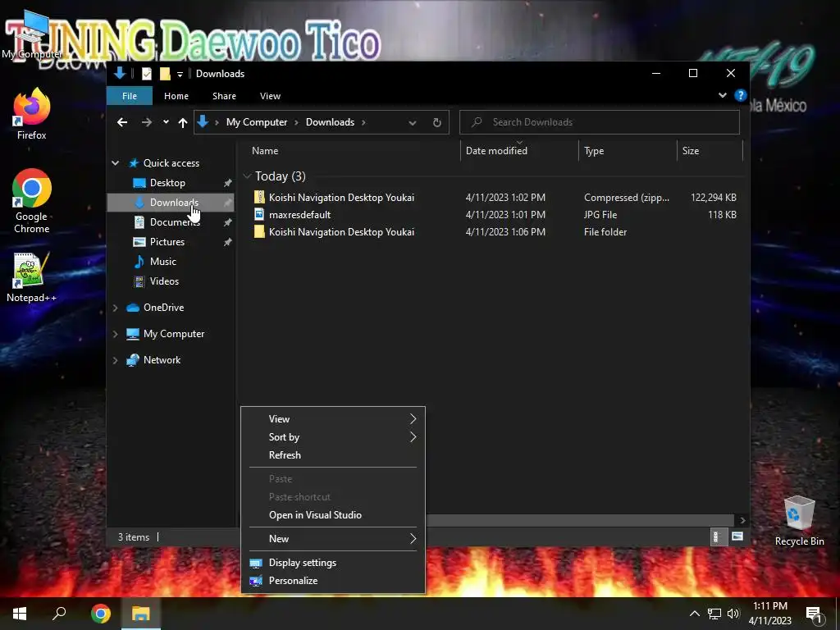
Task: Open the Home ribbon tab
Action: point(176,96)
